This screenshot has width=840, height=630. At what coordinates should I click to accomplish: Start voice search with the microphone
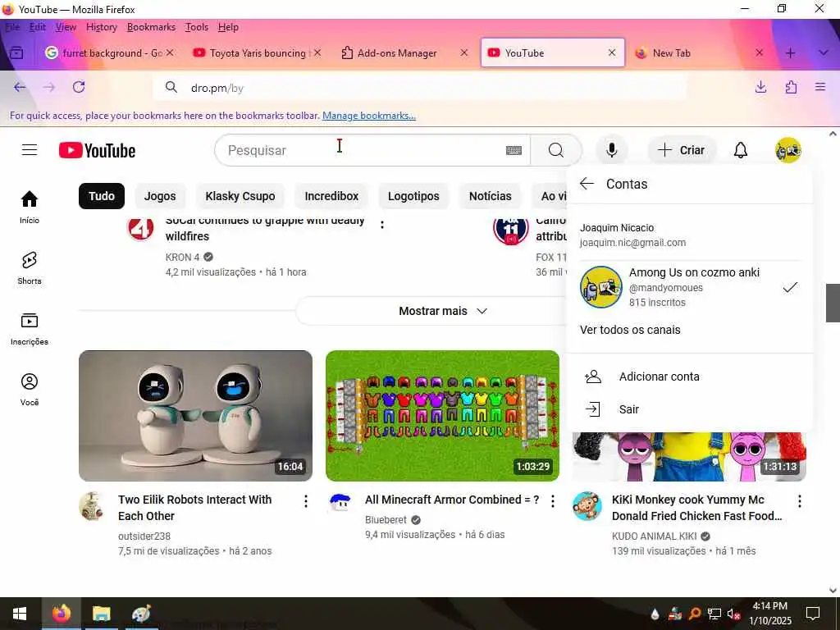[611, 151]
